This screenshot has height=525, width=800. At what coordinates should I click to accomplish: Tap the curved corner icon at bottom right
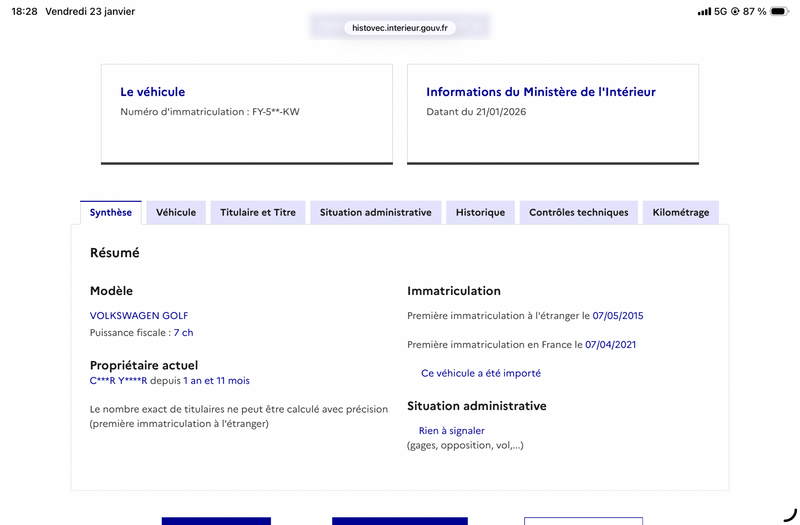(790, 515)
